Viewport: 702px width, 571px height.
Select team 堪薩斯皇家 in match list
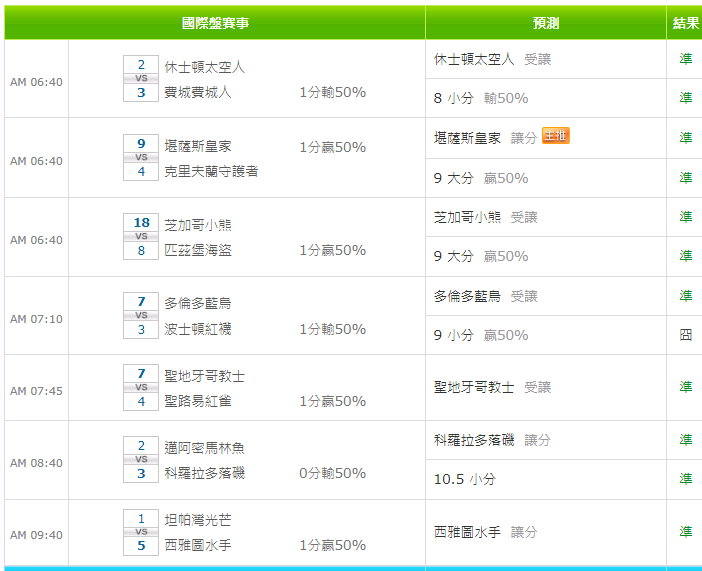click(x=197, y=146)
